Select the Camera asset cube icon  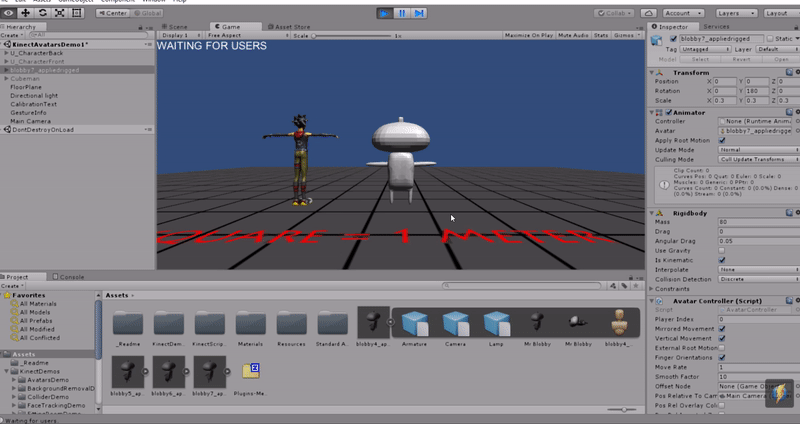(455, 323)
